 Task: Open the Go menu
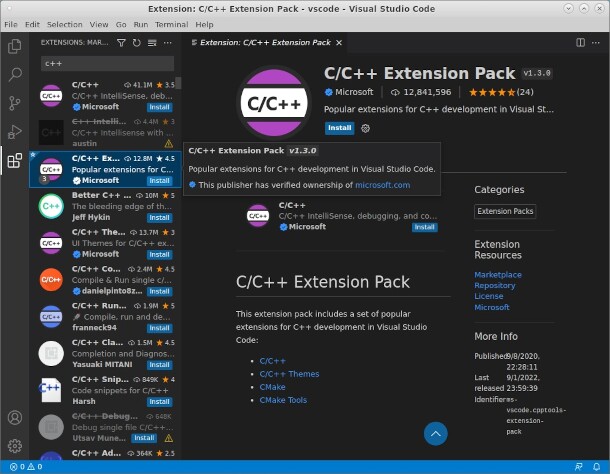pyautogui.click(x=121, y=25)
